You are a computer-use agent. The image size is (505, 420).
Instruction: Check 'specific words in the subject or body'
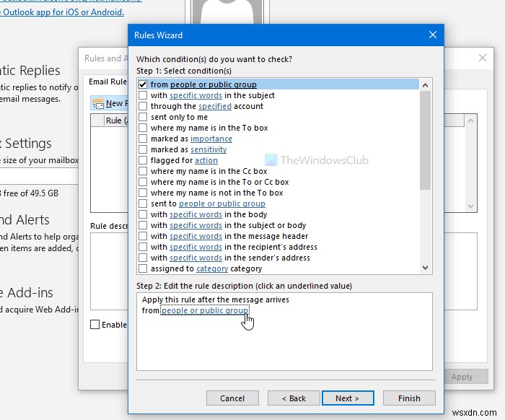pos(143,225)
